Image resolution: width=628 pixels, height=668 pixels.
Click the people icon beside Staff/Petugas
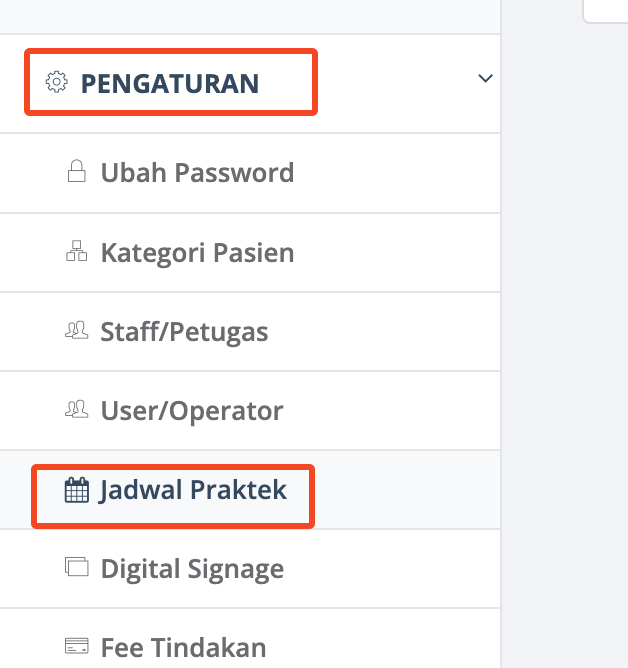pyautogui.click(x=76, y=330)
